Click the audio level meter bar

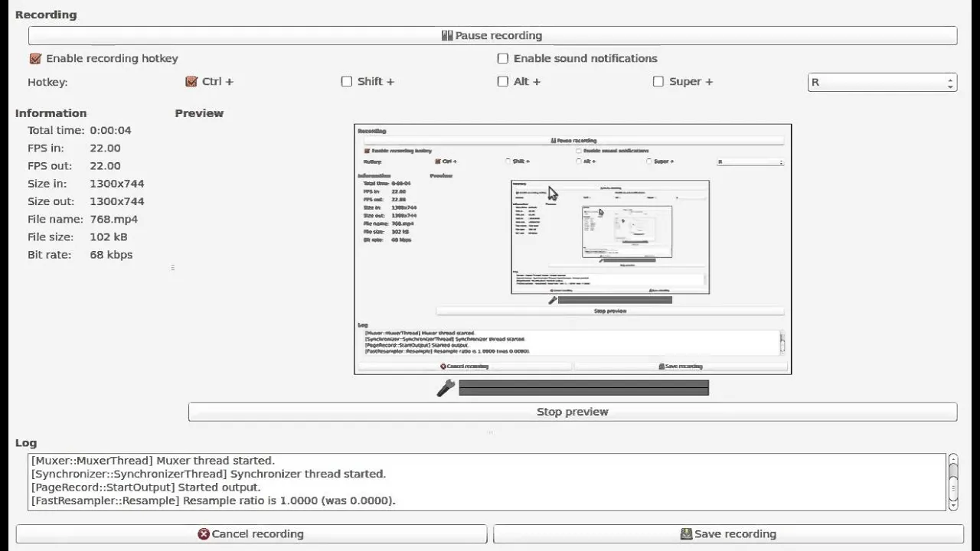(x=583, y=388)
